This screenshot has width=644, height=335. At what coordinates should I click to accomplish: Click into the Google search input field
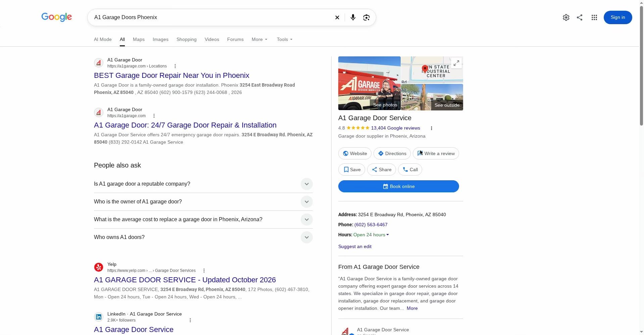[211, 17]
